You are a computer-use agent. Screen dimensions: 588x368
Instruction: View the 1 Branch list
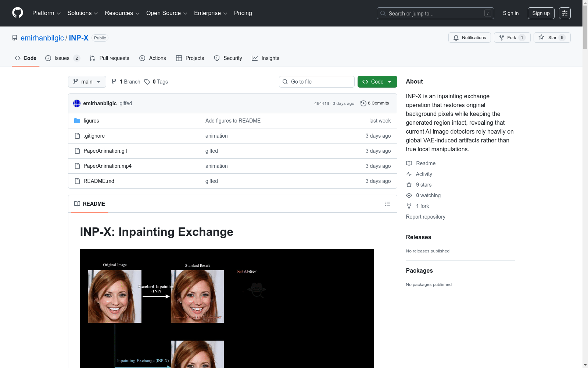126,82
